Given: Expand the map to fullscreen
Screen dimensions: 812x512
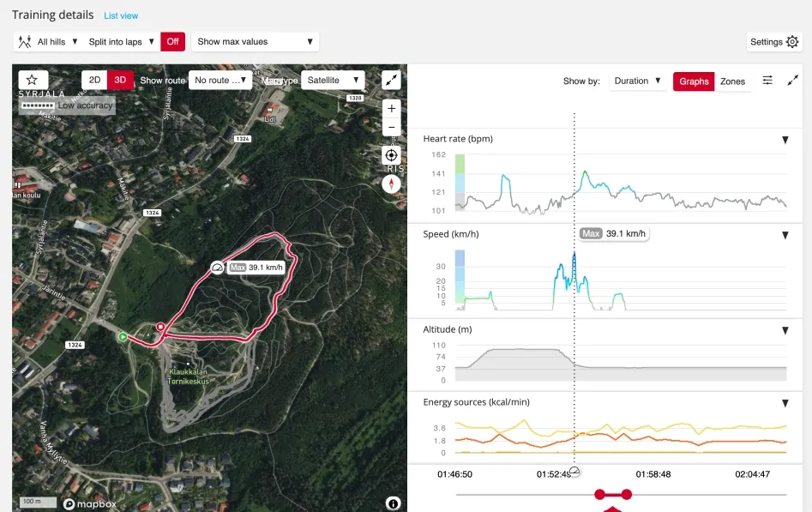Looking at the screenshot, I should 391,80.
